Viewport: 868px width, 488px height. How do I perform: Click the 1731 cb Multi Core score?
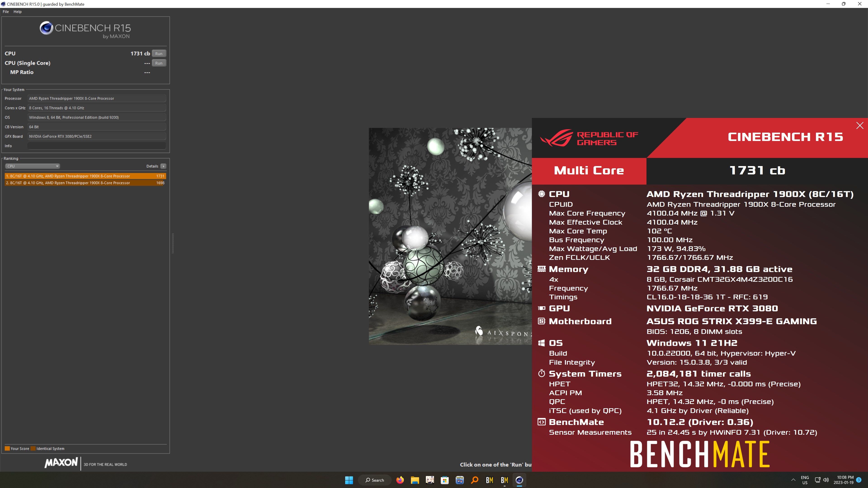[x=757, y=170]
